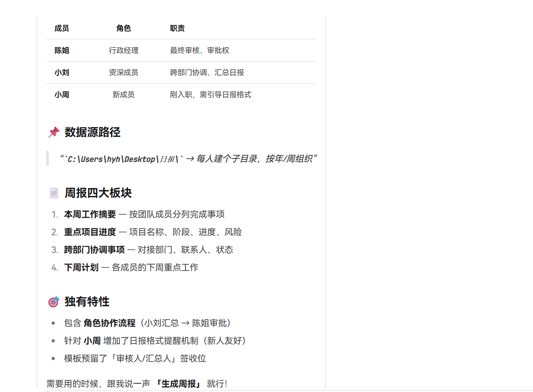Click the target icon beside 独有特性
533x392 pixels.
(54, 302)
